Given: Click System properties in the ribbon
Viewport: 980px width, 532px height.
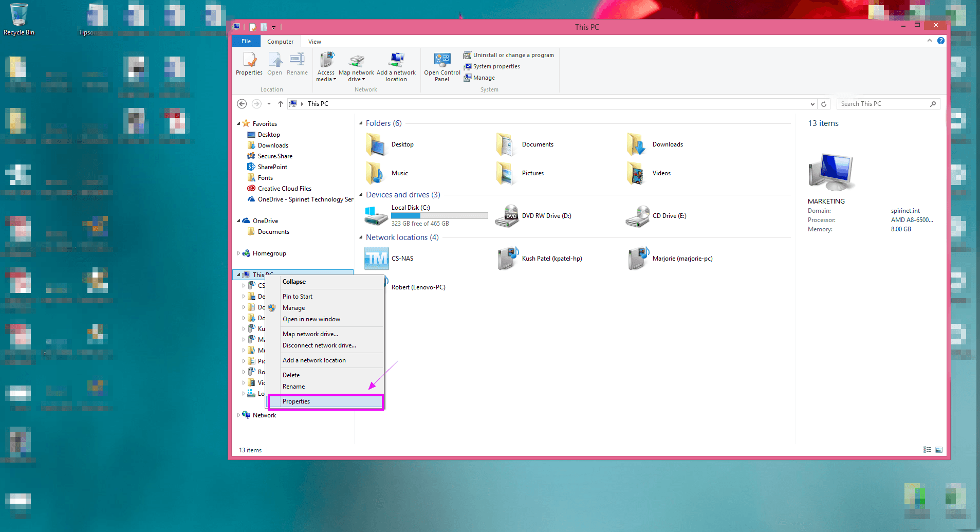Looking at the screenshot, I should 492,66.
